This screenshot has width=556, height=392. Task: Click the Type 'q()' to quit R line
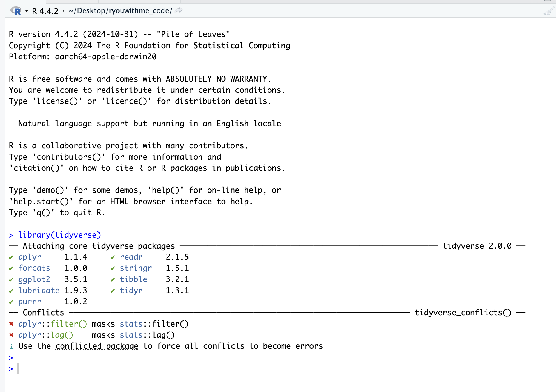coord(57,213)
